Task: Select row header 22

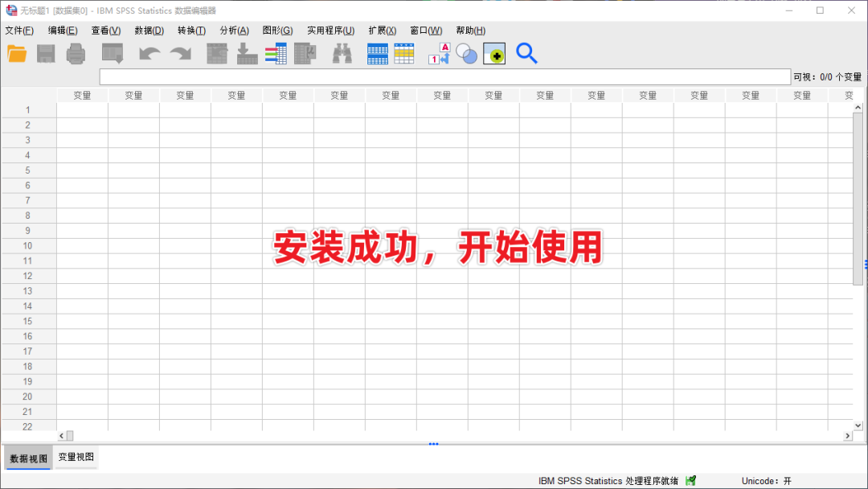Action: click(27, 426)
